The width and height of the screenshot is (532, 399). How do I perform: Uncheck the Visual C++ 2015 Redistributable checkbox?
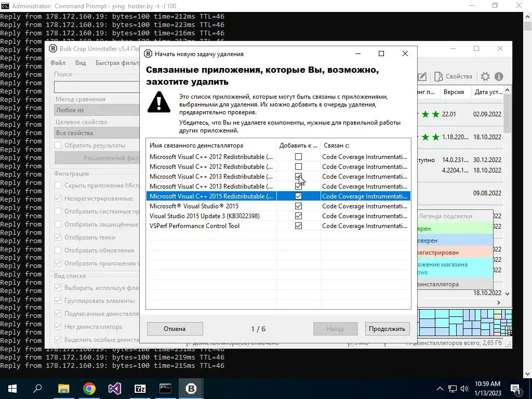click(x=298, y=196)
